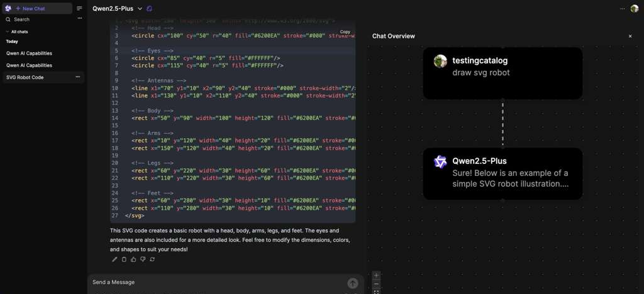This screenshot has height=294, width=644.
Task: Click the Qwen2.5-Plus logo in overview node
Action: (440, 162)
